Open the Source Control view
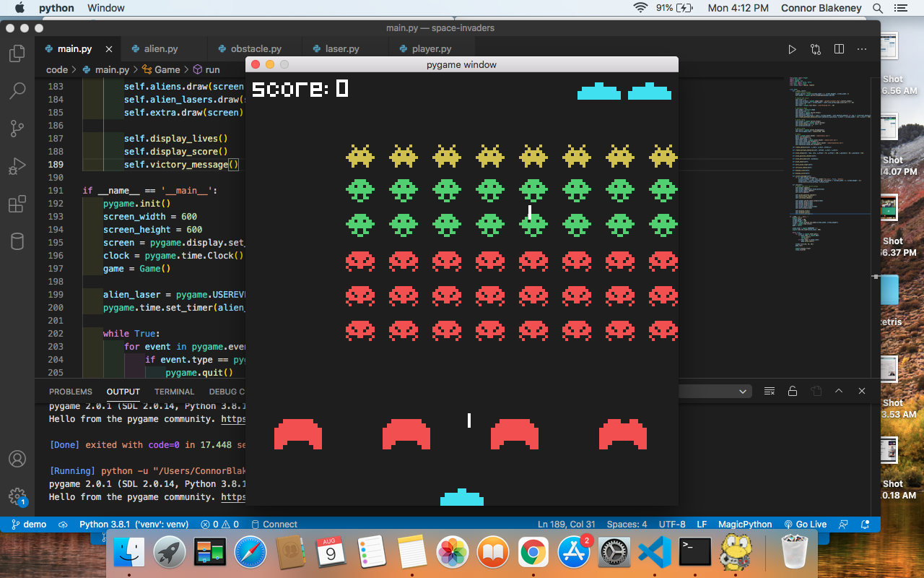 tap(17, 129)
